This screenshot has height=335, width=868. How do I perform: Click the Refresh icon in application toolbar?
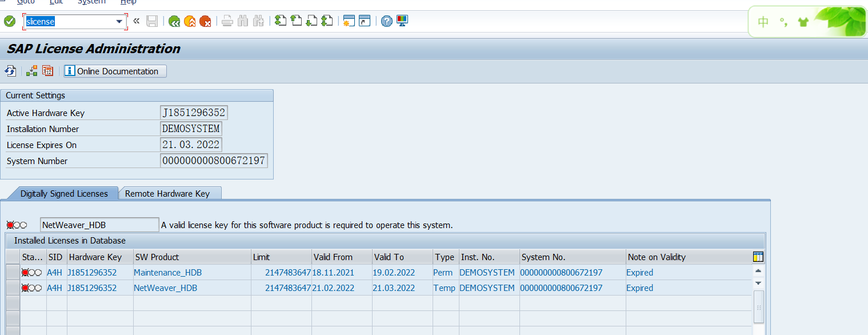tap(10, 71)
